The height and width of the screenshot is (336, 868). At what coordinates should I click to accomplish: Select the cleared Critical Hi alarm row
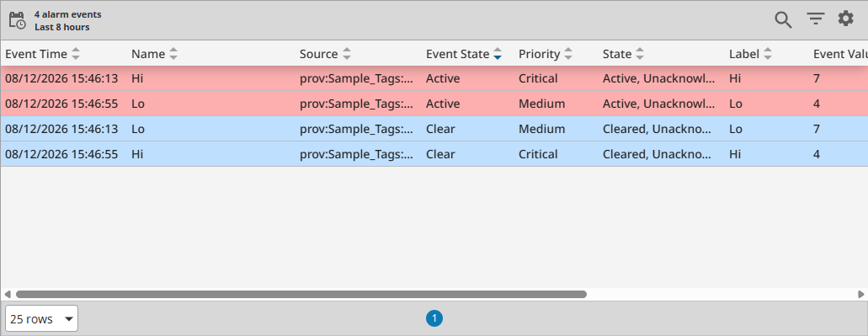click(434, 154)
